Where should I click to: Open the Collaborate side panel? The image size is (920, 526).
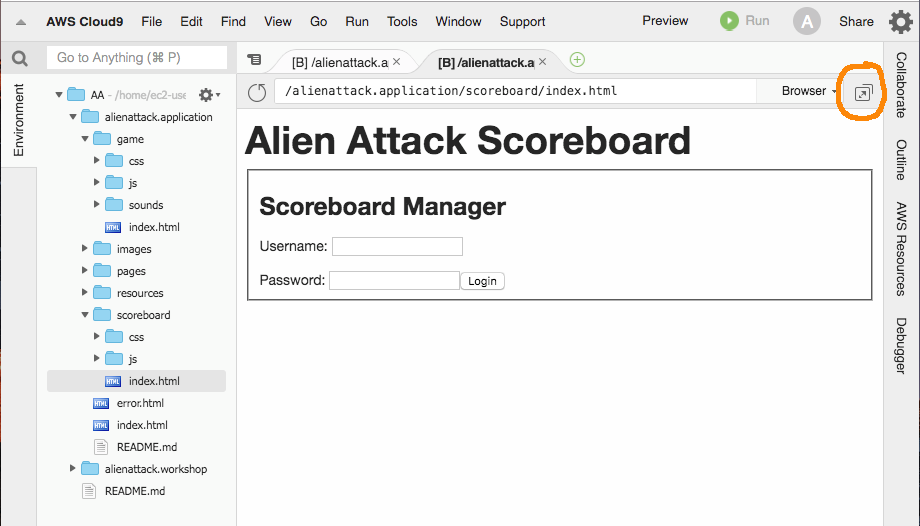pyautogui.click(x=901, y=85)
